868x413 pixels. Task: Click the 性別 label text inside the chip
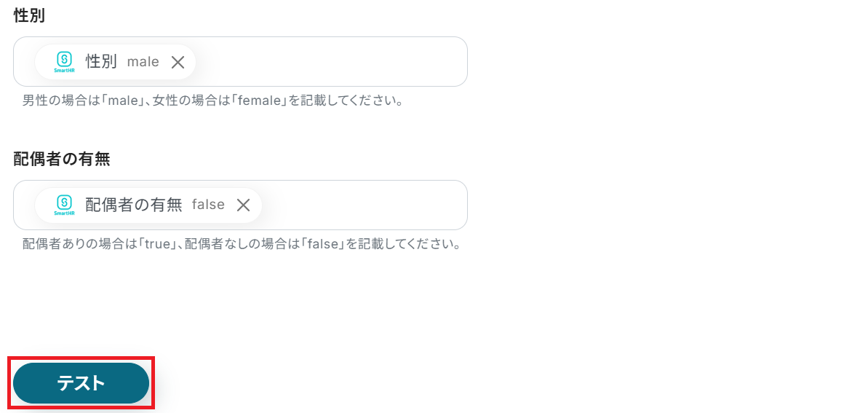click(x=101, y=62)
